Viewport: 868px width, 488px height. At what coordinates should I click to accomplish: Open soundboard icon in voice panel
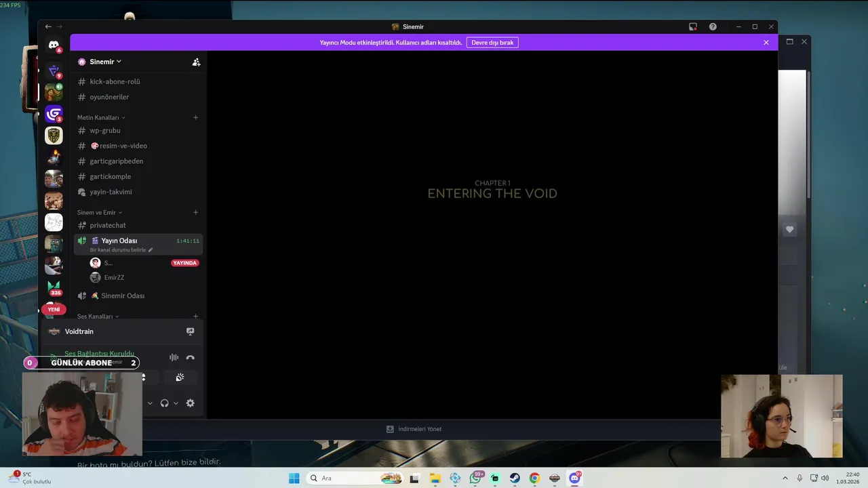[180, 378]
